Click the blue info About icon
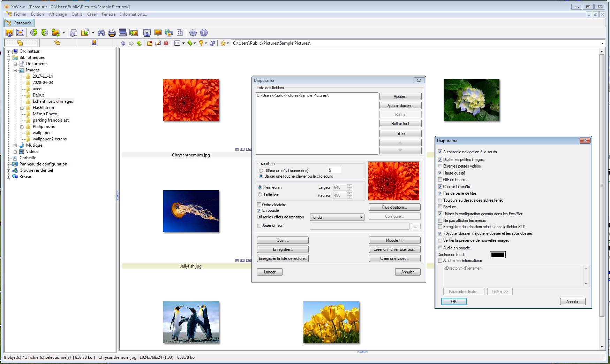 tap(204, 33)
